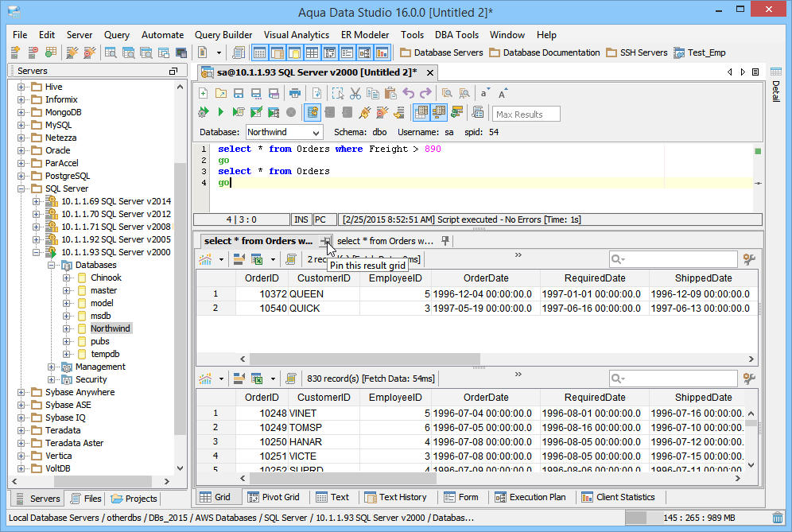Click the Servers tree vertical scrollbar

point(180,298)
